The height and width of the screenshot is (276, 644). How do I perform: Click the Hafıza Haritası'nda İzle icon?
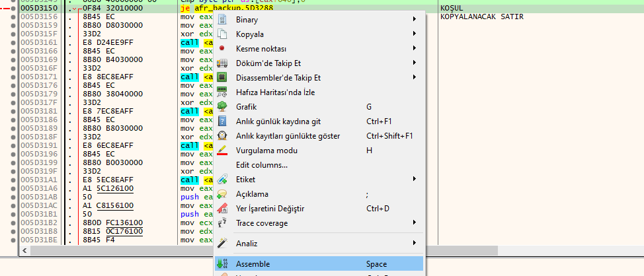(221, 92)
